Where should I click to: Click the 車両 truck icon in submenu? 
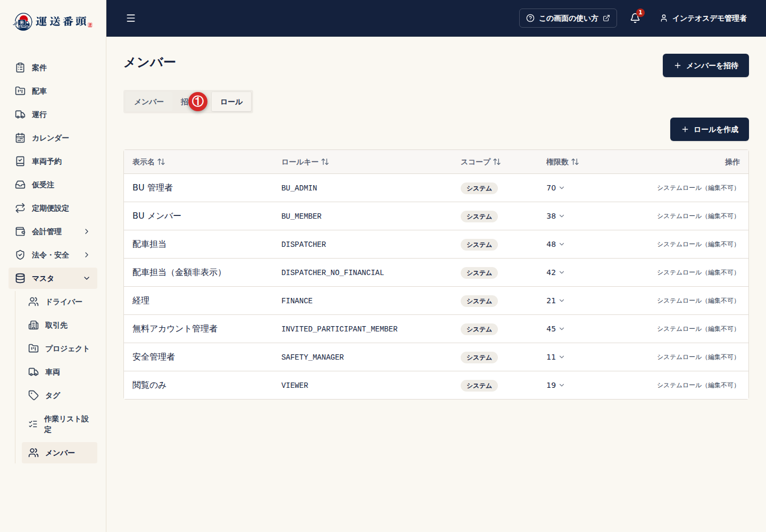pyautogui.click(x=34, y=372)
